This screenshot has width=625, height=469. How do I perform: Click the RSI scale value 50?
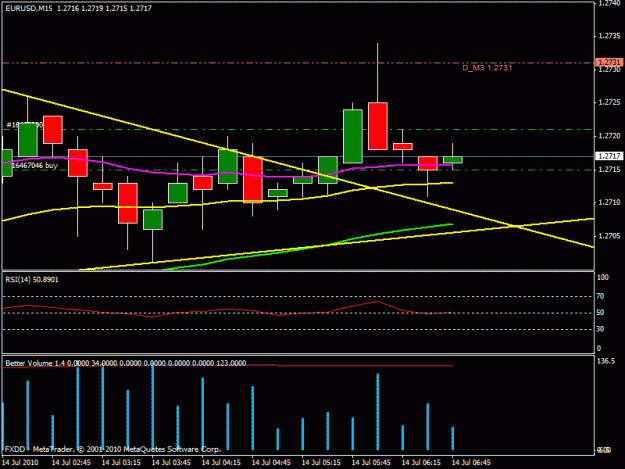pos(600,312)
